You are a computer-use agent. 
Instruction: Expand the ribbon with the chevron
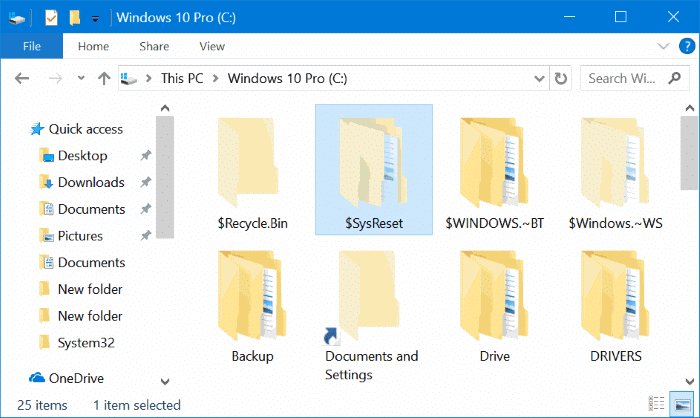tap(663, 46)
